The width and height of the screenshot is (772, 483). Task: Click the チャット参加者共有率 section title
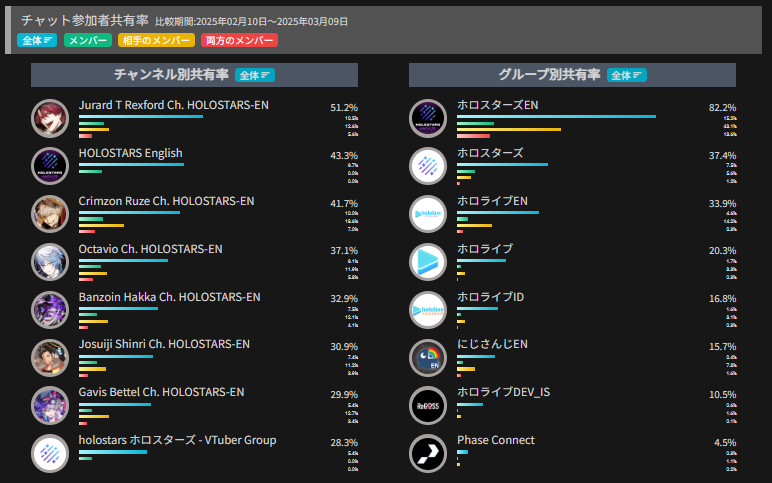click(x=85, y=20)
